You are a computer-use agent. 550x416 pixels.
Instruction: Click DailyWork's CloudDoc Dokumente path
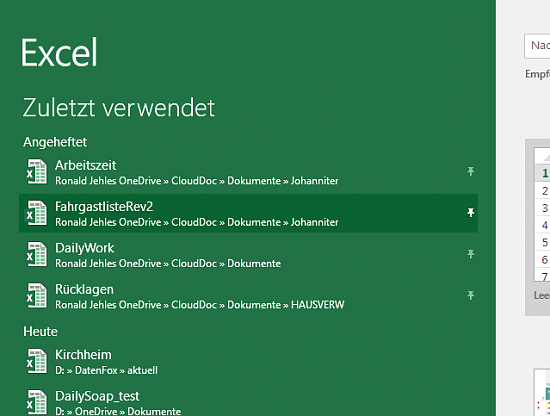pos(168,264)
